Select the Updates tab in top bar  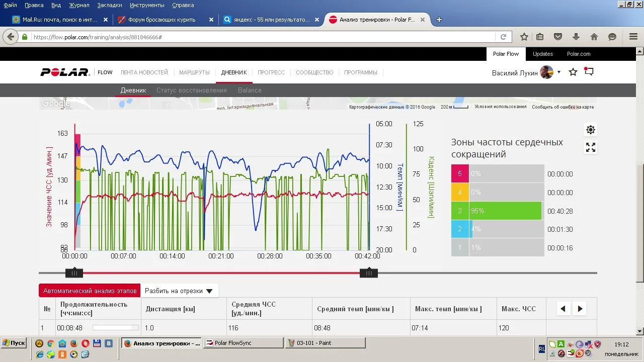[x=543, y=54]
